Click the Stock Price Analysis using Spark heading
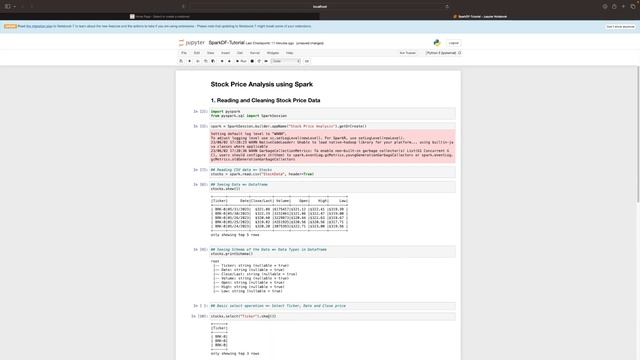 [x=262, y=84]
